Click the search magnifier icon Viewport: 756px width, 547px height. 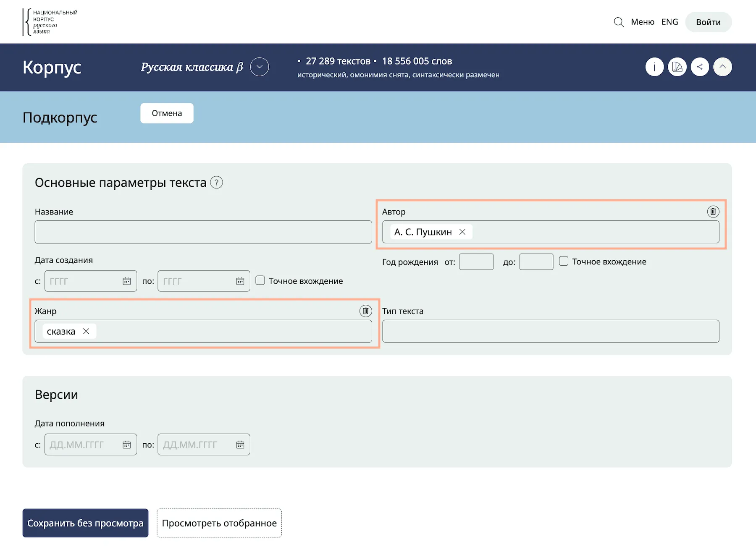[x=619, y=22]
